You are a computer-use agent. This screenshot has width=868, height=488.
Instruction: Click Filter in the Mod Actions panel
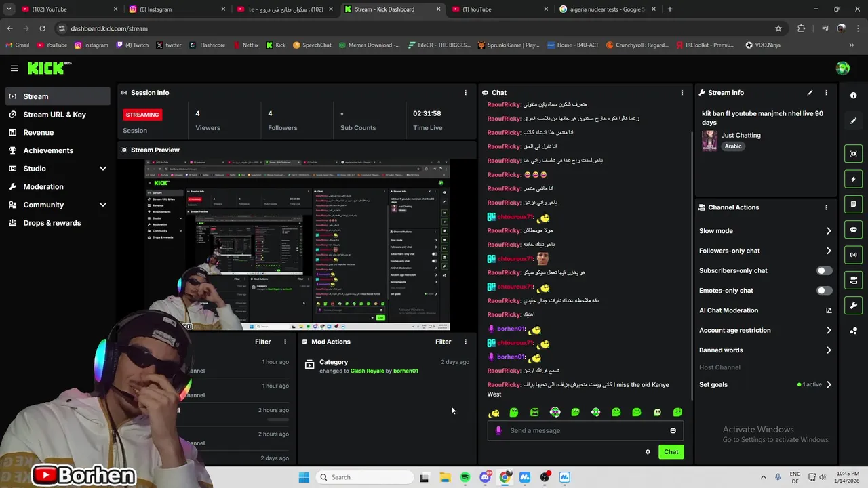pos(443,342)
